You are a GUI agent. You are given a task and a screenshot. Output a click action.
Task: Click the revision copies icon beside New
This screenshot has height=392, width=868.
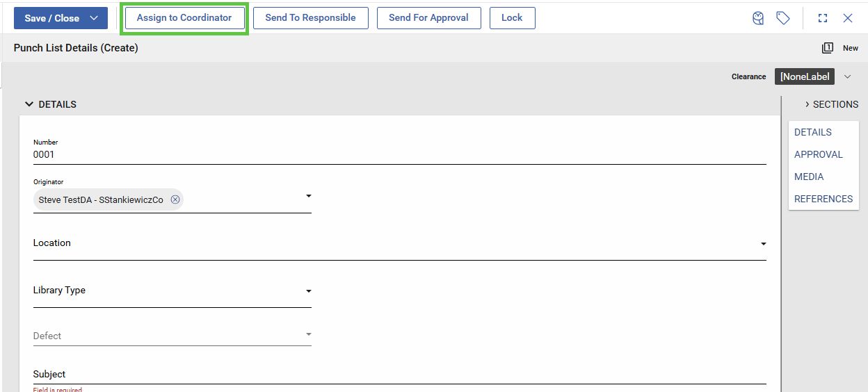pyautogui.click(x=828, y=48)
